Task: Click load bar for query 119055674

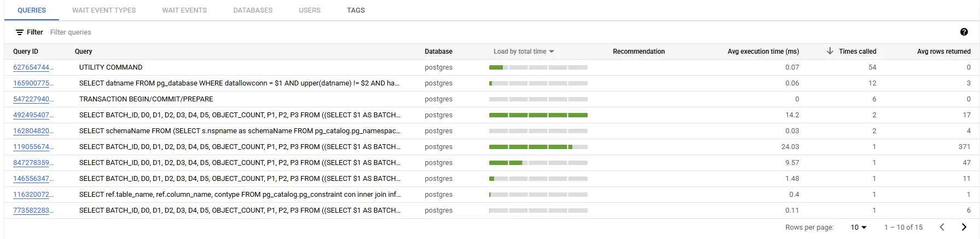Action: point(538,147)
